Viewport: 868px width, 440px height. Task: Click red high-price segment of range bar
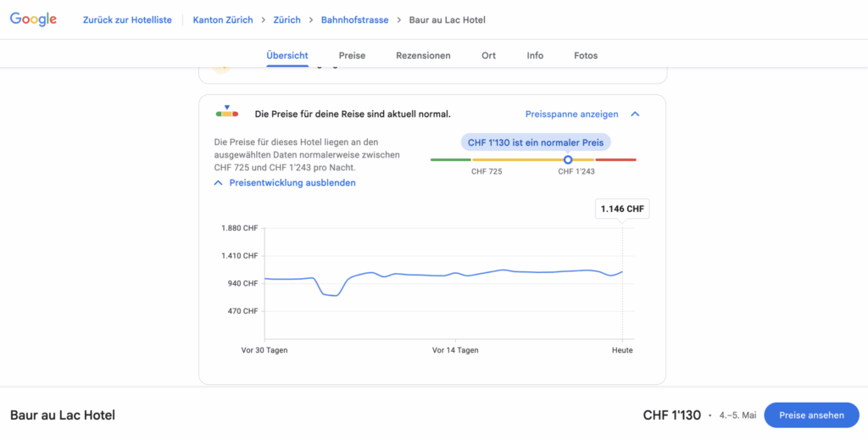tap(615, 159)
